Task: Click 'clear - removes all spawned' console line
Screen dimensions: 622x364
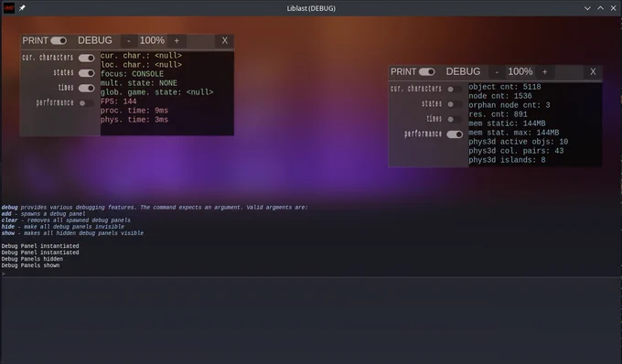Action: 66,220
